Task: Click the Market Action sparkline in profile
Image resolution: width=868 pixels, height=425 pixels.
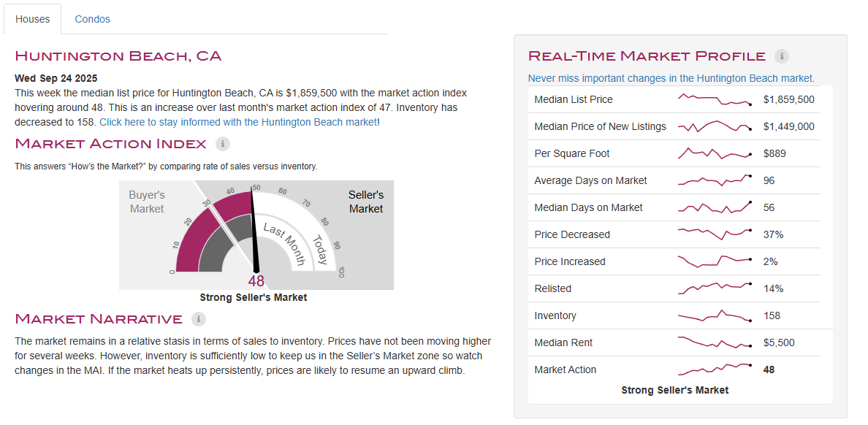Action: [x=715, y=370]
